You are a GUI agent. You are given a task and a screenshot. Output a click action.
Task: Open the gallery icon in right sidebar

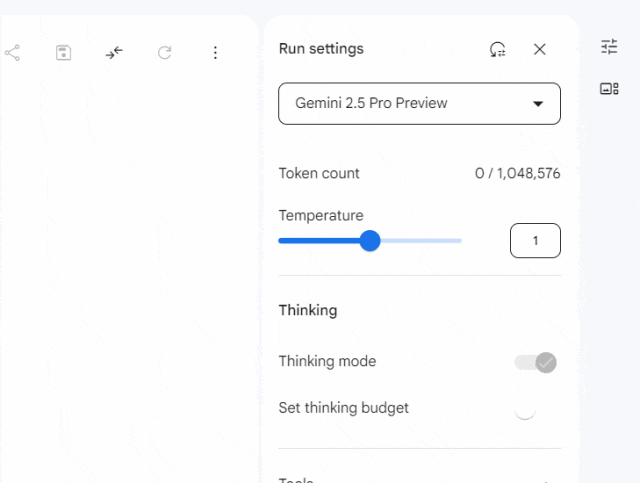pyautogui.click(x=609, y=89)
